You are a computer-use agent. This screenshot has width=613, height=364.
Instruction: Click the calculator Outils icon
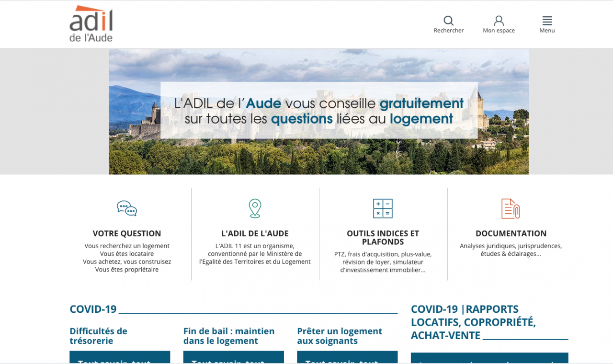pos(383,208)
